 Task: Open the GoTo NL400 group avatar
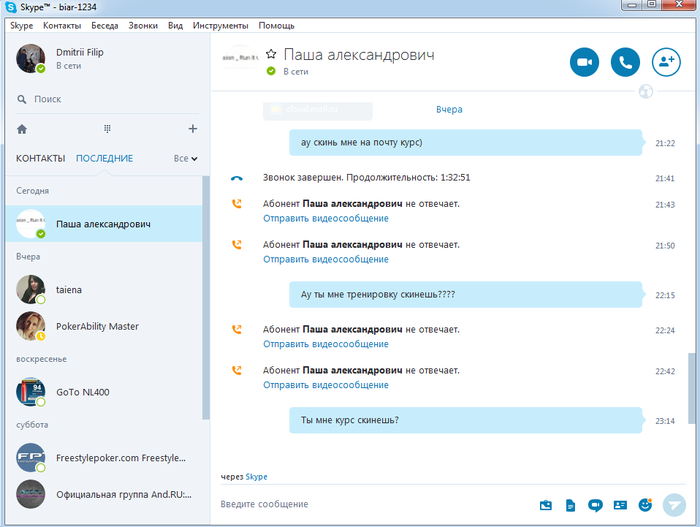pyautogui.click(x=30, y=392)
